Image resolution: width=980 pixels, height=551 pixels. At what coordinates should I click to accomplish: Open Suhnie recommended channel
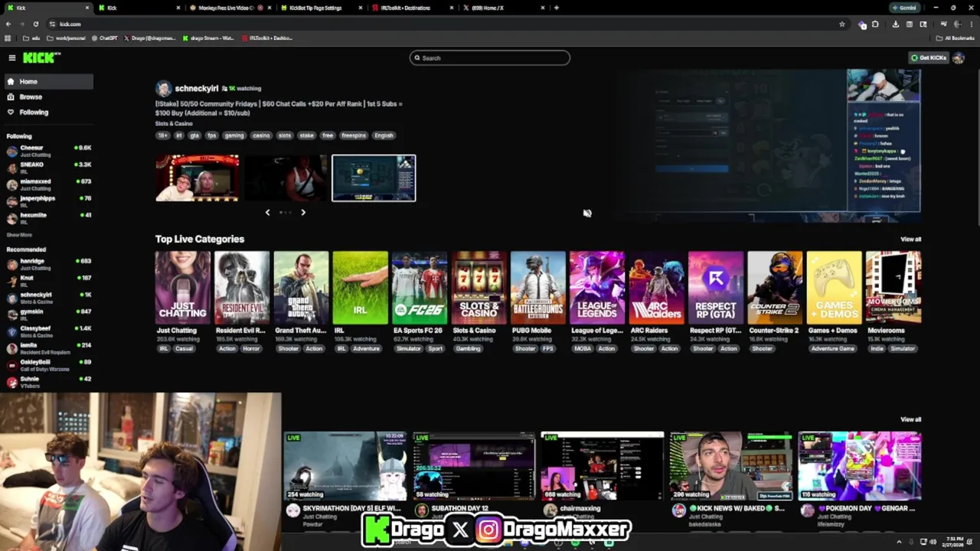coord(47,381)
